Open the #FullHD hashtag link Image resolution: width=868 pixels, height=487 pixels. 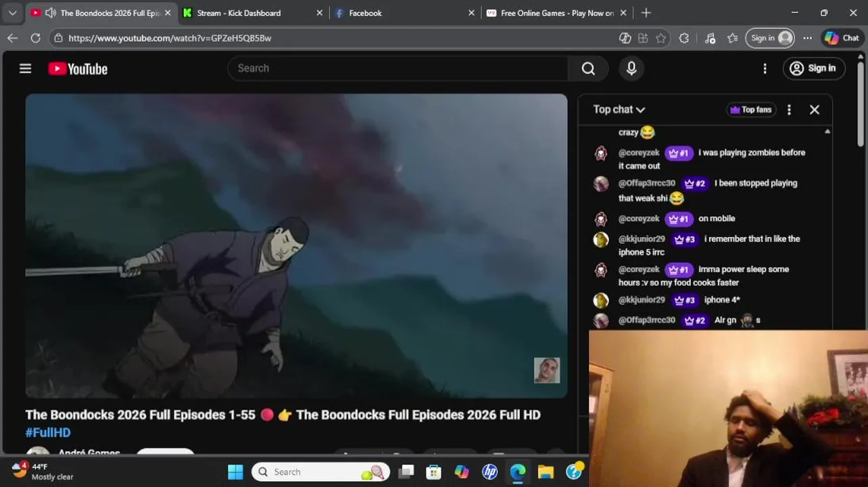click(x=48, y=432)
